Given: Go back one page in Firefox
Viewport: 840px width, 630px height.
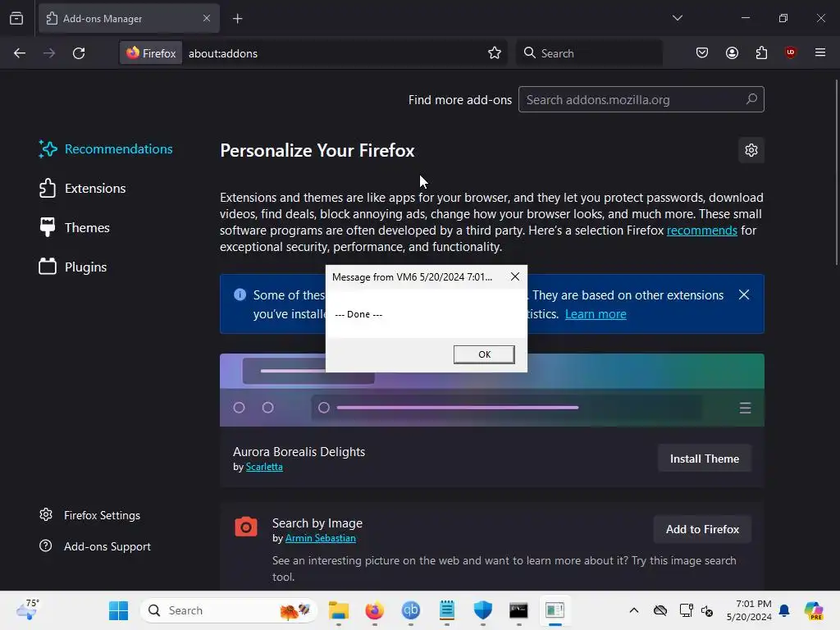Looking at the screenshot, I should click(20, 53).
